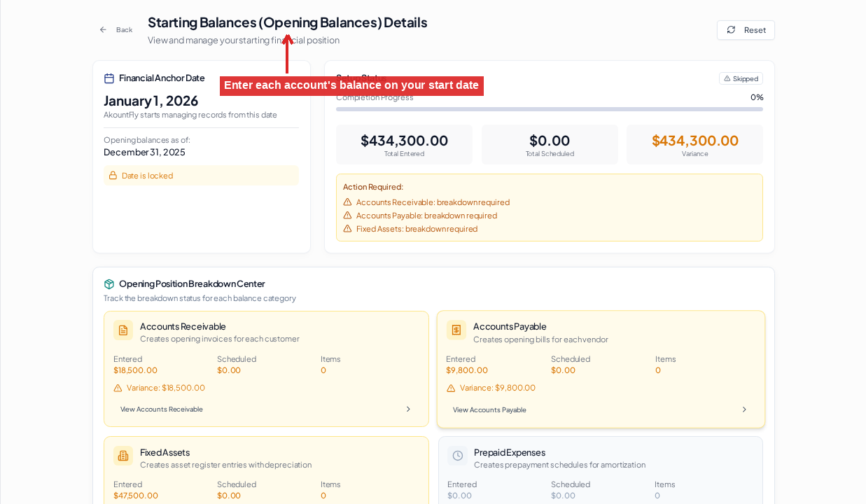Click the Accounts Receivable document icon
Viewport: 866px width, 504px height.
(123, 330)
